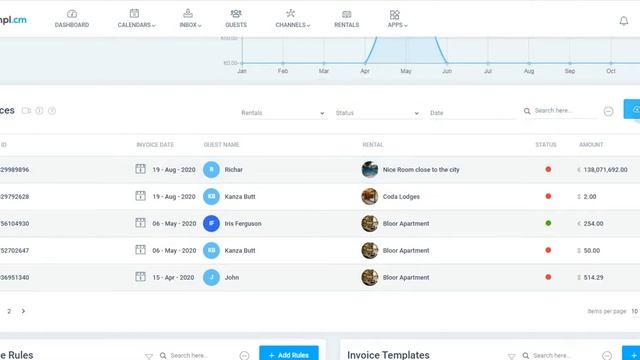Viewport: 640px width, 360px height.
Task: Click the invoices search magnifier icon
Action: (527, 111)
